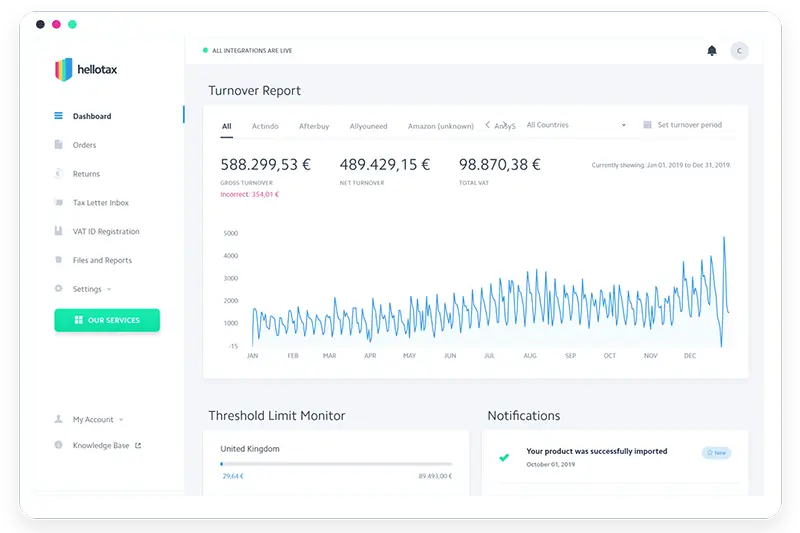The height and width of the screenshot is (533, 800).
Task: Click the VAT ID Registration icon
Action: [59, 231]
